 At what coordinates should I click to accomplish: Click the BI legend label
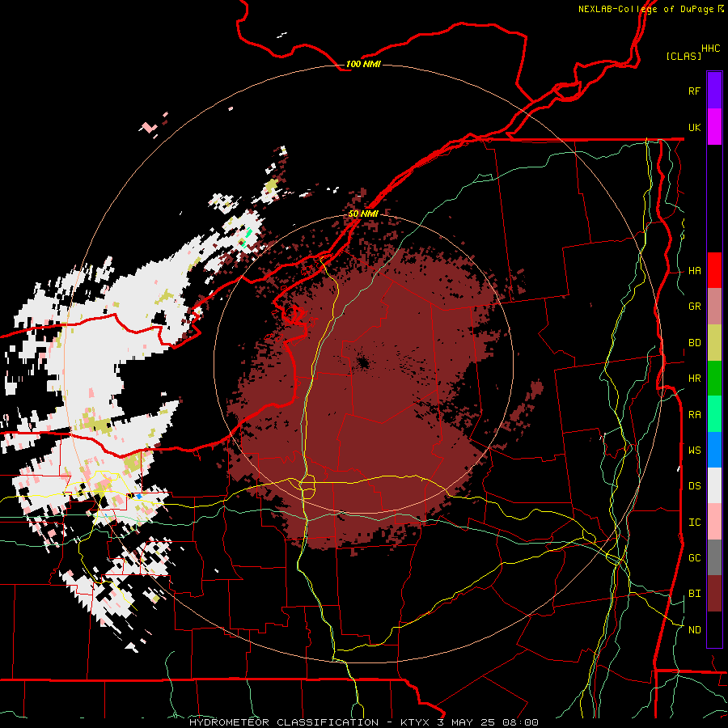point(694,594)
